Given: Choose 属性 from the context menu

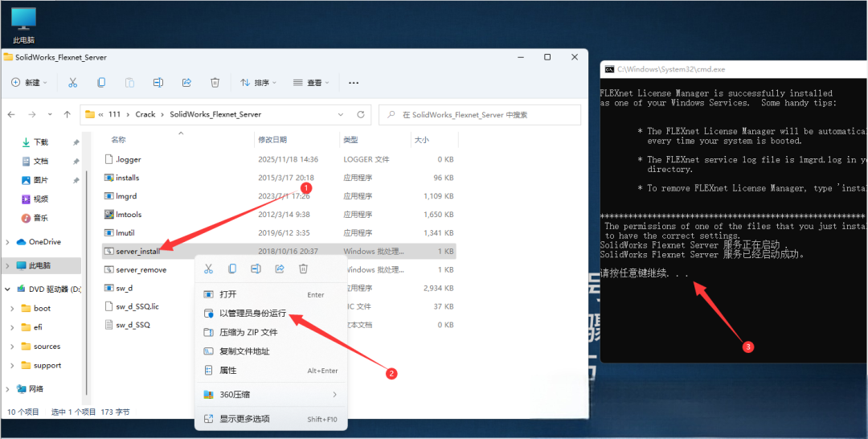Looking at the screenshot, I should (272, 371).
